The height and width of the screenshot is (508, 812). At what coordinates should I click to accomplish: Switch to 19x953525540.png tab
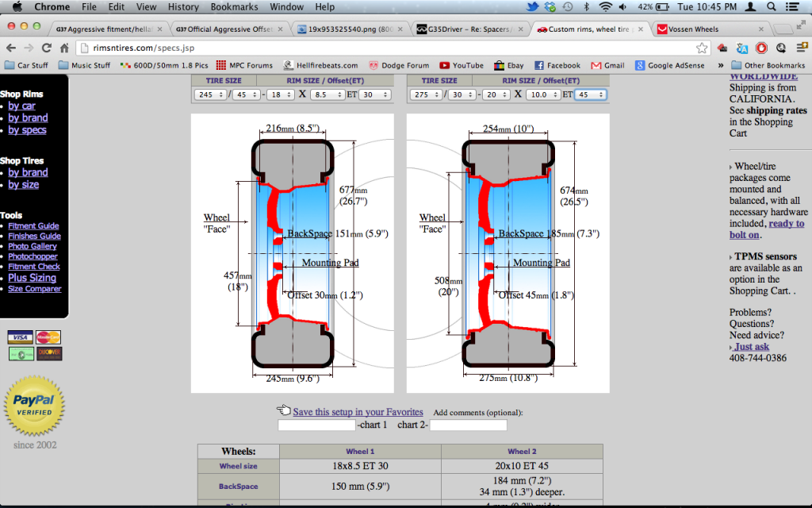(x=350, y=29)
